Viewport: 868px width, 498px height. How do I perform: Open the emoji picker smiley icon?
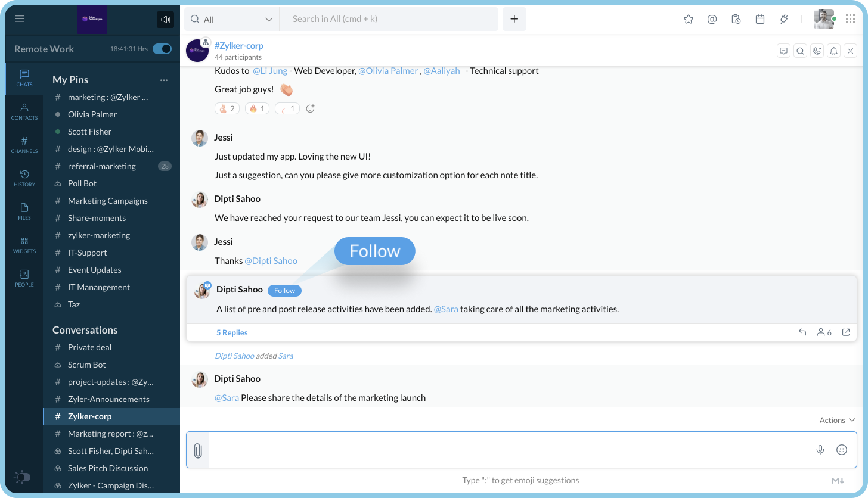coord(842,450)
